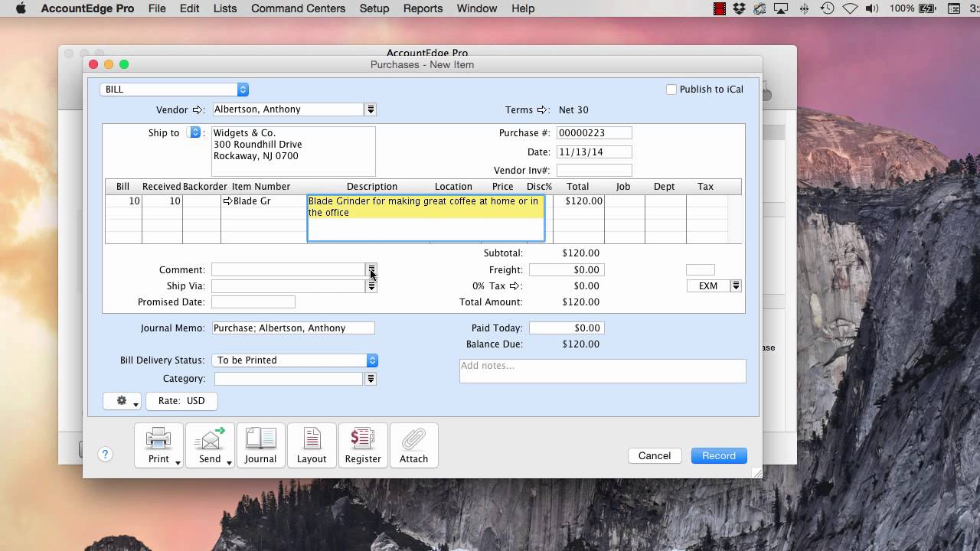The width and height of the screenshot is (980, 551).
Task: Click the line Total $120.00 cell
Action: tap(579, 201)
